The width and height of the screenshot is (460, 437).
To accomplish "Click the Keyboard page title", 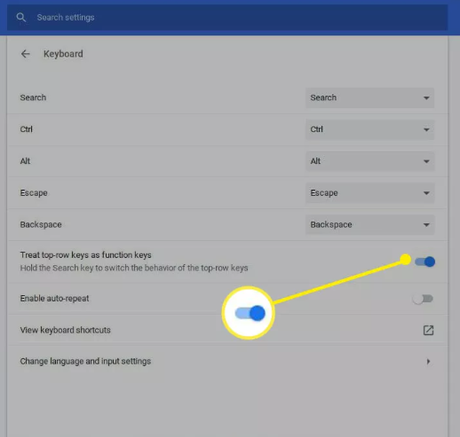I will (x=63, y=54).
